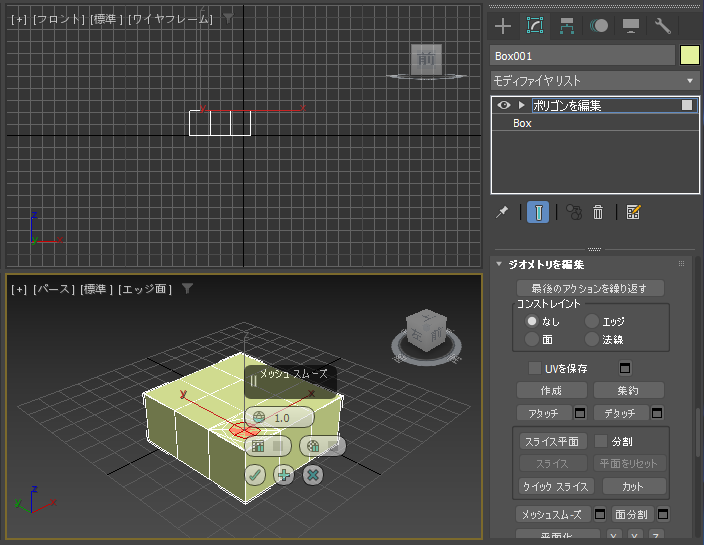
Task: Open [標準] menu in perspective viewport
Action: [x=96, y=289]
